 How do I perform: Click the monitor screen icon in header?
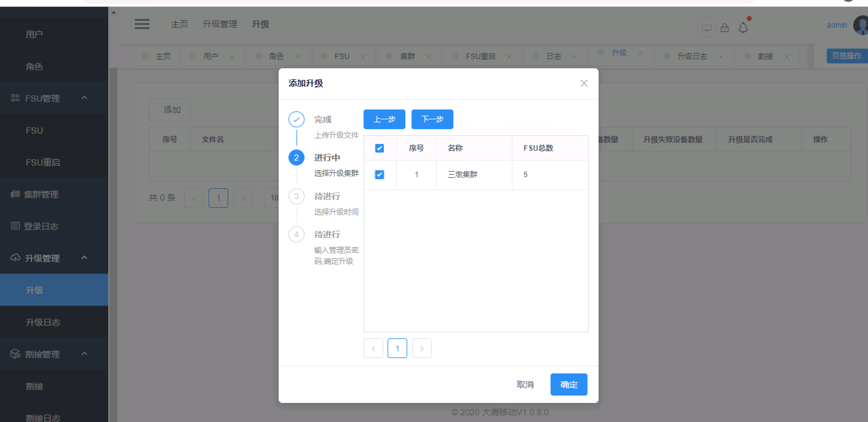pyautogui.click(x=707, y=28)
